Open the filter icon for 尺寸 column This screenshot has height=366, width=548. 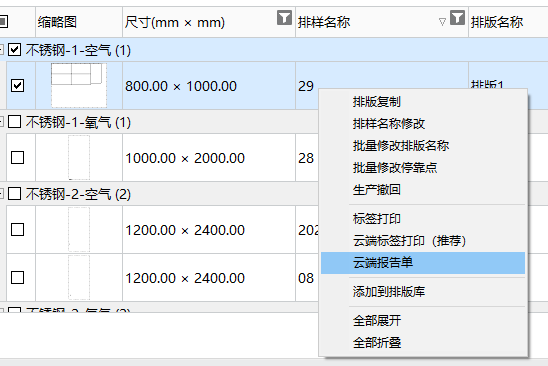pyautogui.click(x=284, y=17)
